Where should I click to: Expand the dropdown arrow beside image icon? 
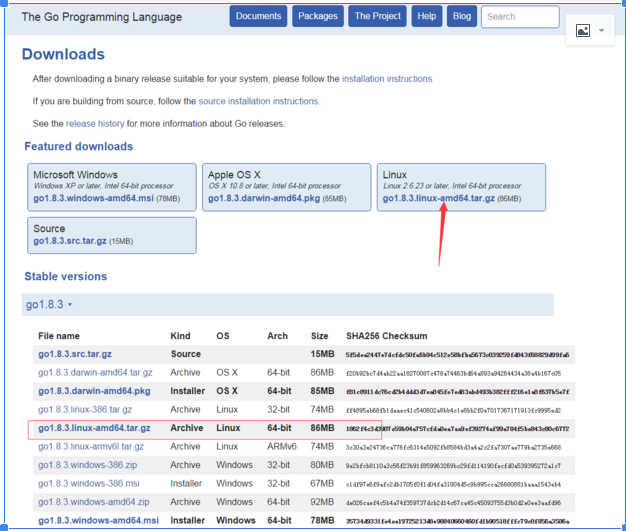pyautogui.click(x=601, y=31)
